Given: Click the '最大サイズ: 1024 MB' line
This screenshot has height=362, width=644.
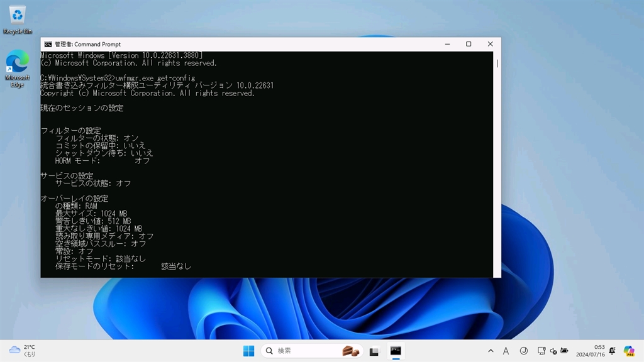Looking at the screenshot, I should [92, 214].
